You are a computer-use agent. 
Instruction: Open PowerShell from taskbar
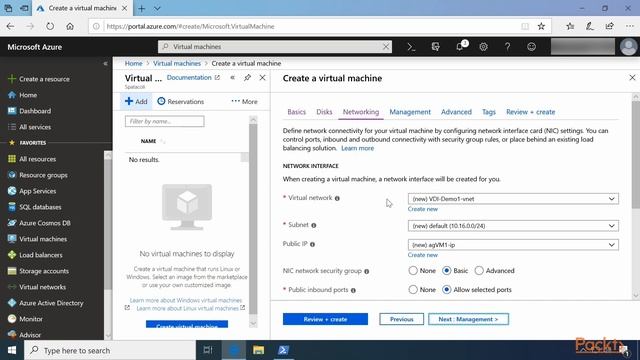click(283, 350)
